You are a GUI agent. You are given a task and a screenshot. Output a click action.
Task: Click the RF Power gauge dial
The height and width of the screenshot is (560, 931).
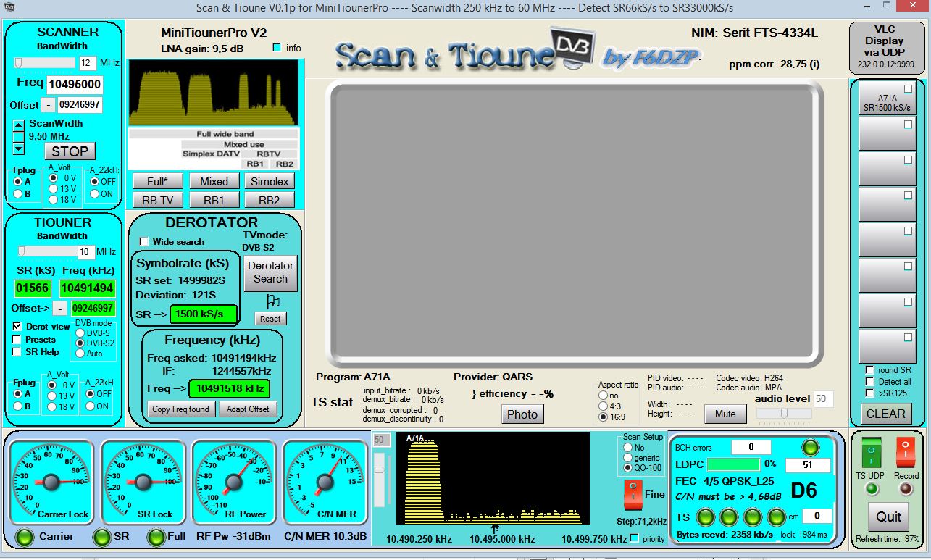(234, 481)
